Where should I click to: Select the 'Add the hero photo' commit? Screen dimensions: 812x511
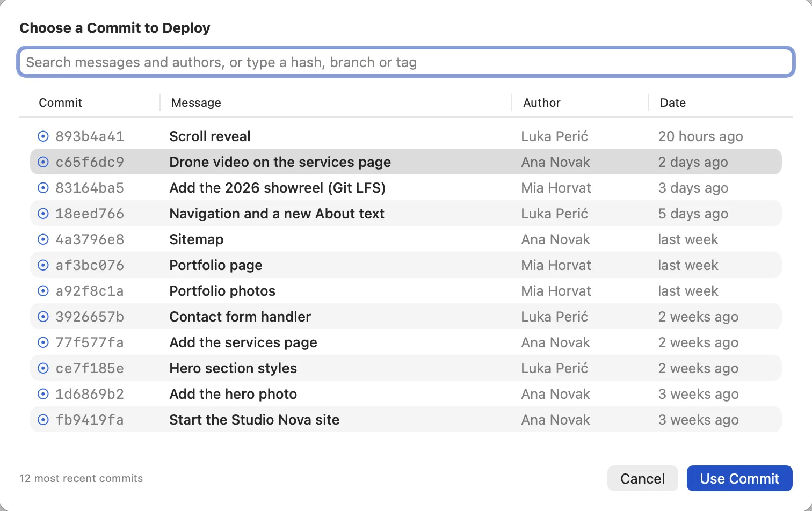tap(233, 394)
